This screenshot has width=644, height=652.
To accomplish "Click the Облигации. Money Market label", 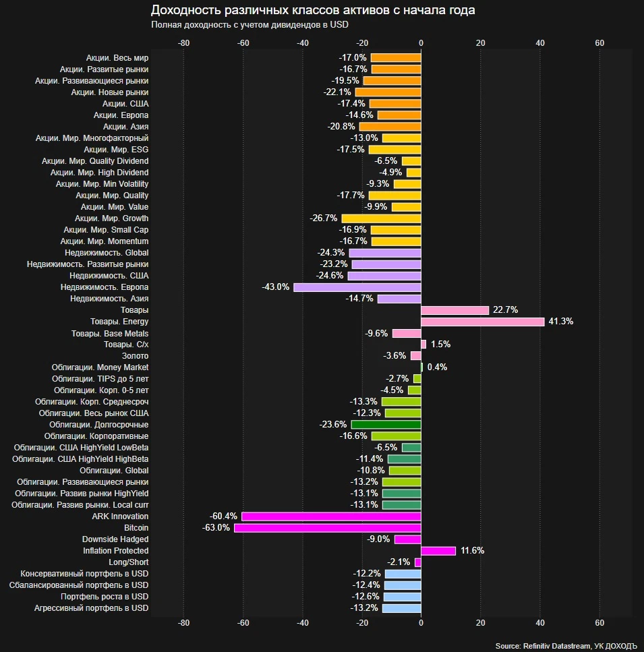I will coord(100,367).
